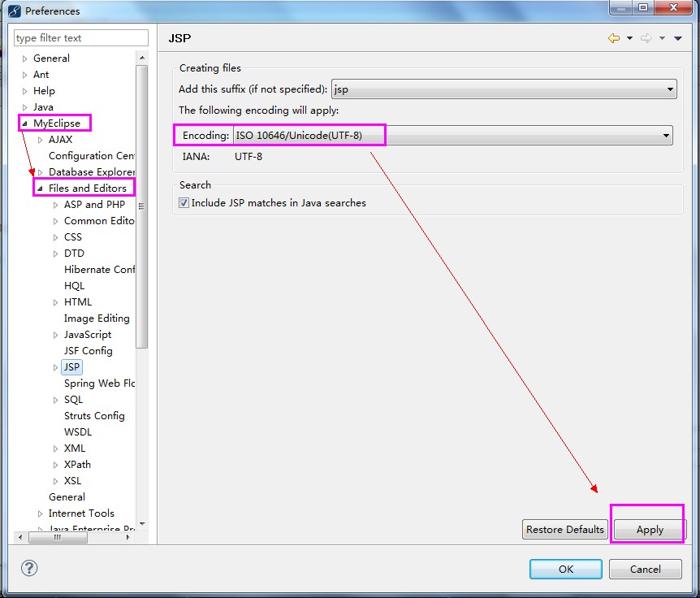This screenshot has height=598, width=700.
Task: Select the Internet Tools tree item
Action: point(81,513)
